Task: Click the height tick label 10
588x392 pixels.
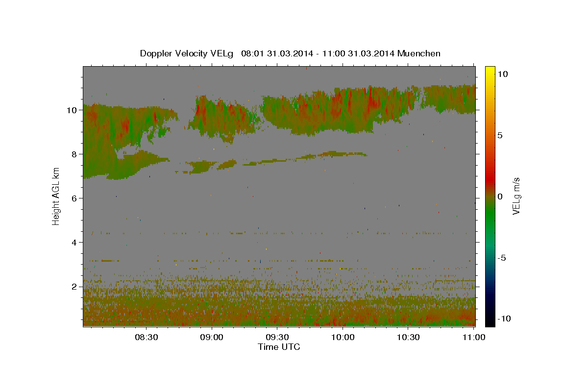Action: point(73,110)
